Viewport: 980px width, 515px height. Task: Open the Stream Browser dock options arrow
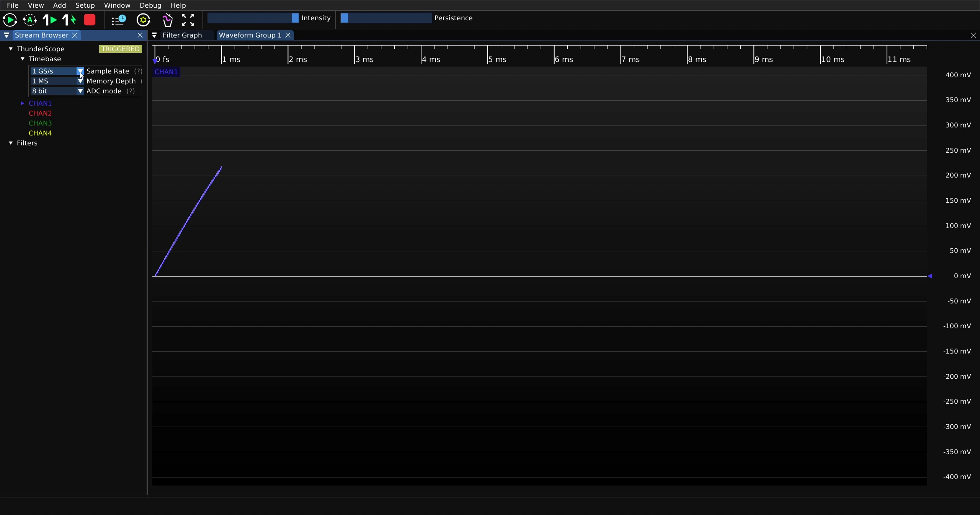[7, 35]
